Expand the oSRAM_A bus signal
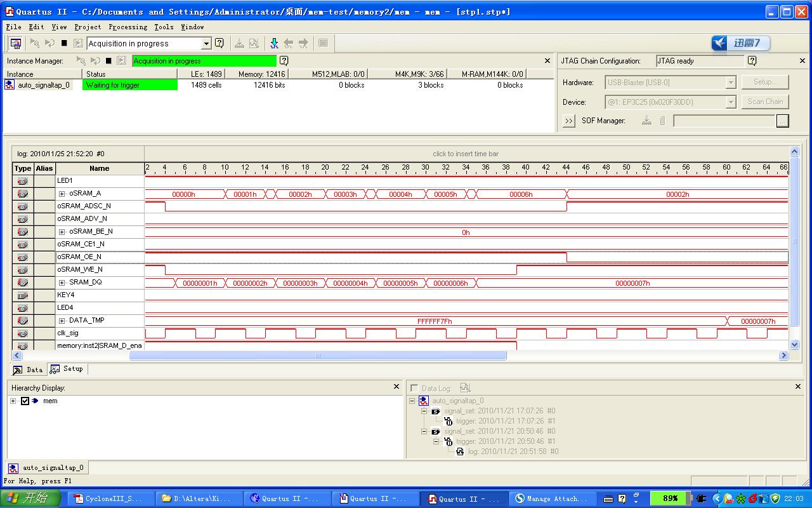Viewport: 812px width, 508px height. pos(62,194)
